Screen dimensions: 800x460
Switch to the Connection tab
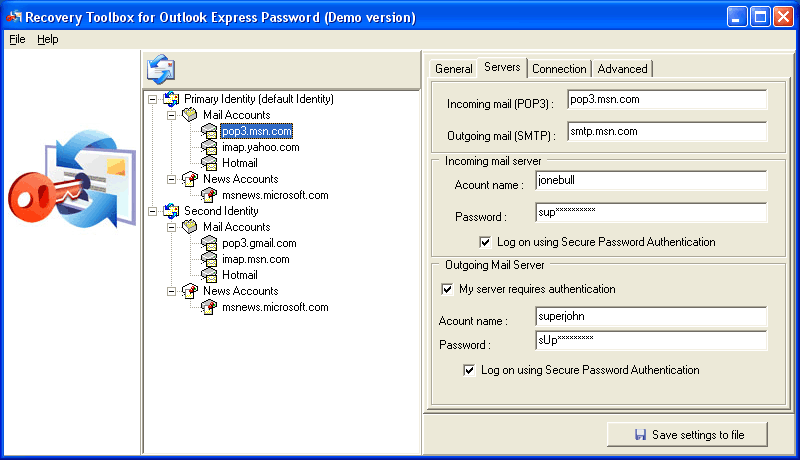click(559, 69)
